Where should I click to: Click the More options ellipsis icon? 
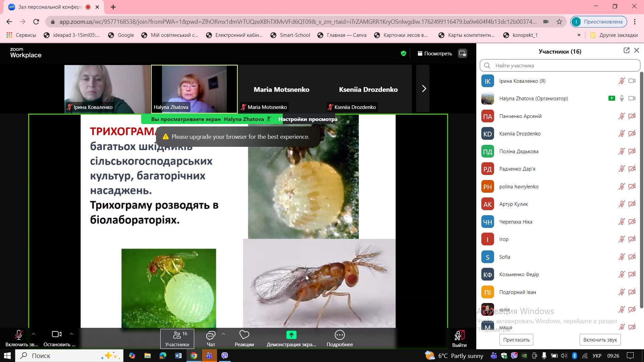coord(339,335)
